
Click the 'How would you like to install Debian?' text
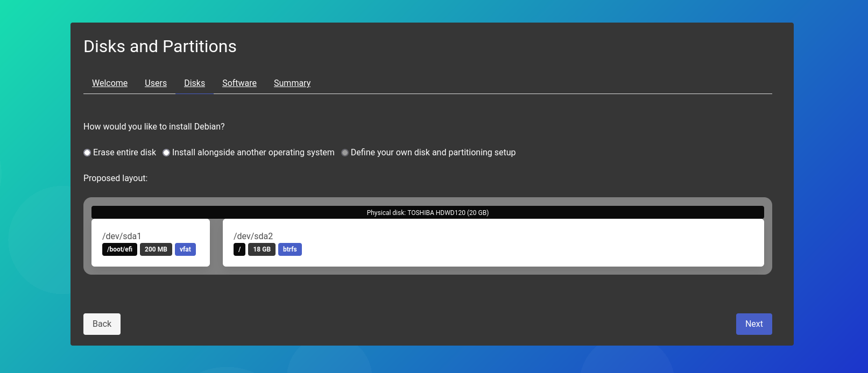pyautogui.click(x=154, y=127)
